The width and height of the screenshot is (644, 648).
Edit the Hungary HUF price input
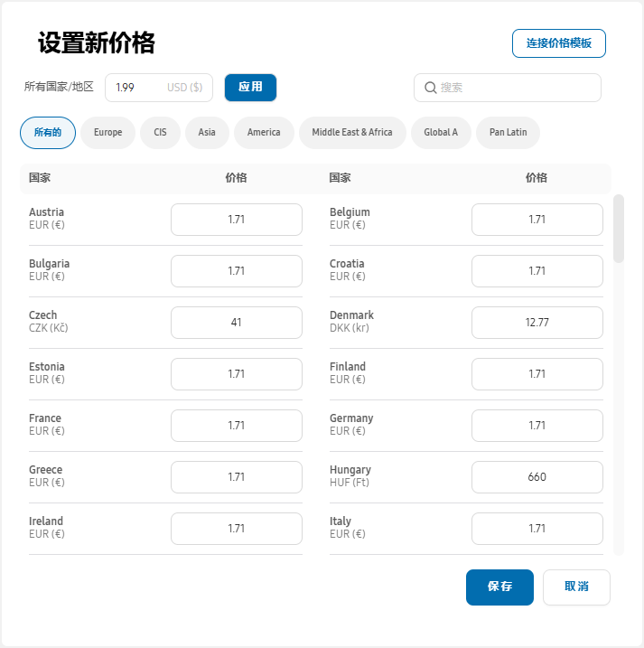537,477
